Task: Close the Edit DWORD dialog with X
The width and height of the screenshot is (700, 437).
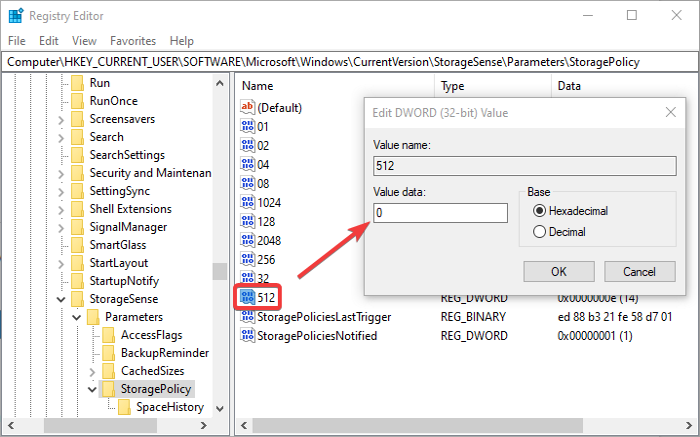Action: [x=671, y=112]
